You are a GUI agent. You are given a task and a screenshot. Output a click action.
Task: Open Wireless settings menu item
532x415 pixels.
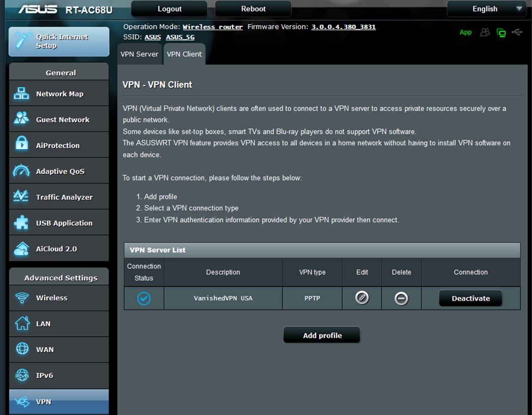tap(59, 297)
